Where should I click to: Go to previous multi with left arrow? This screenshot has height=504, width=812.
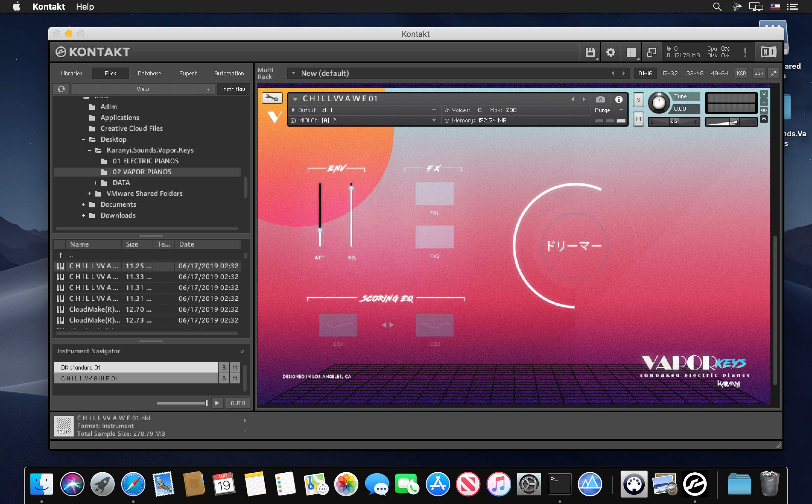click(613, 73)
